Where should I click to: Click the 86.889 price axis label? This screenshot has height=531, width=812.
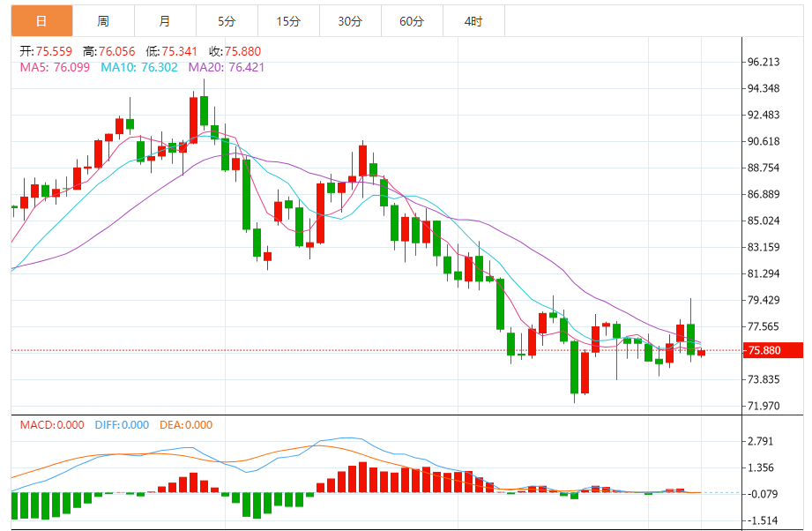[764, 194]
